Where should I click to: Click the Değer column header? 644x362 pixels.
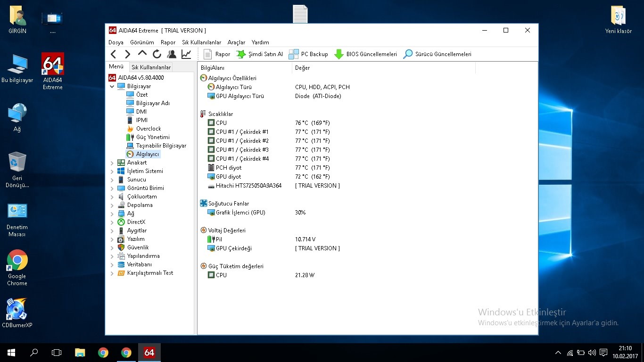384,68
